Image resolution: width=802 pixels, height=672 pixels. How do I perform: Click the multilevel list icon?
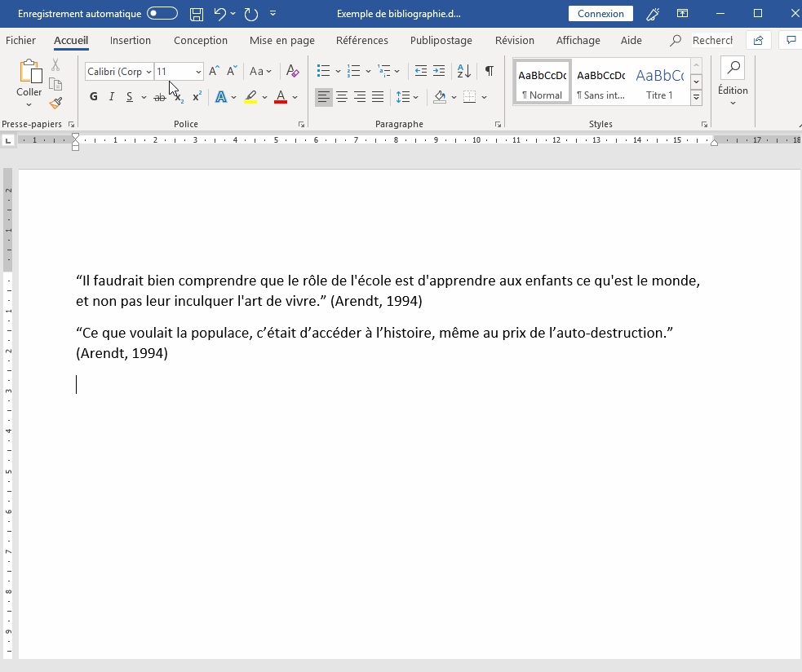[x=383, y=71]
